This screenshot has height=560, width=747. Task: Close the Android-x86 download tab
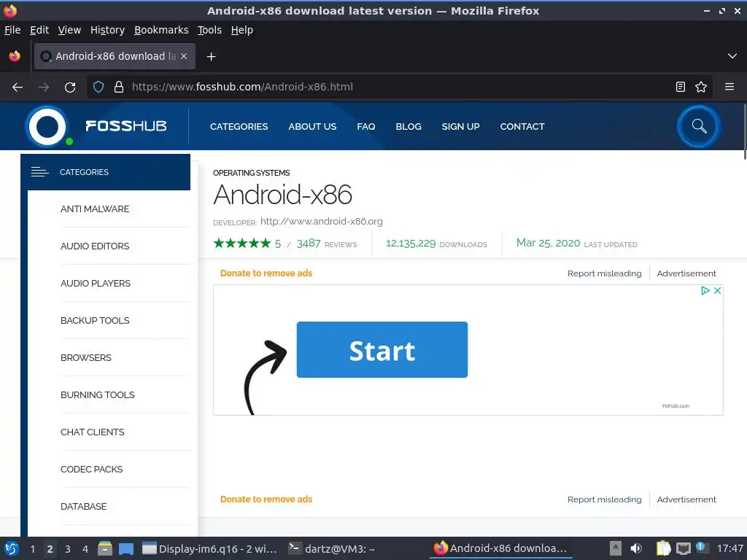184,56
